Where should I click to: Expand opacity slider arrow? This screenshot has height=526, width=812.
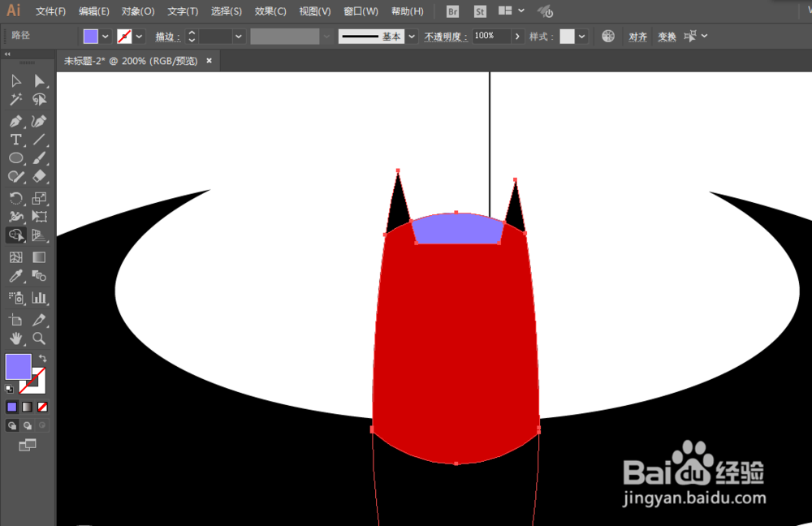pyautogui.click(x=516, y=37)
